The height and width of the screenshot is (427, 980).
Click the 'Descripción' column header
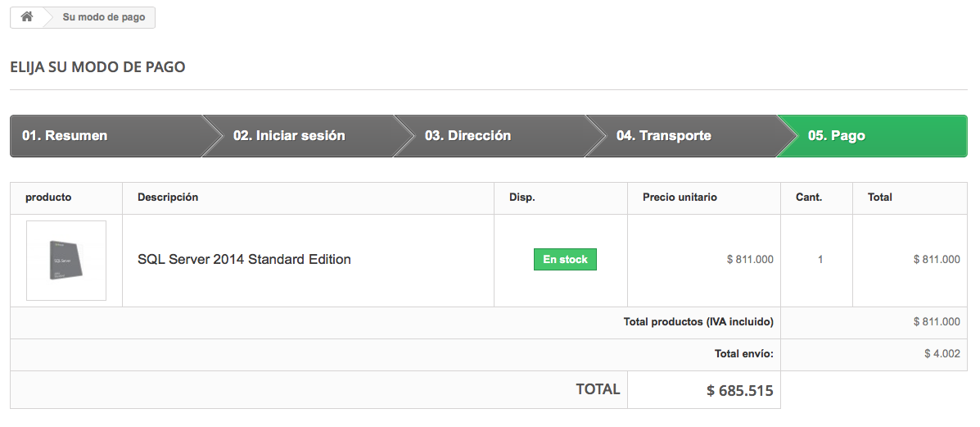pyautogui.click(x=168, y=198)
